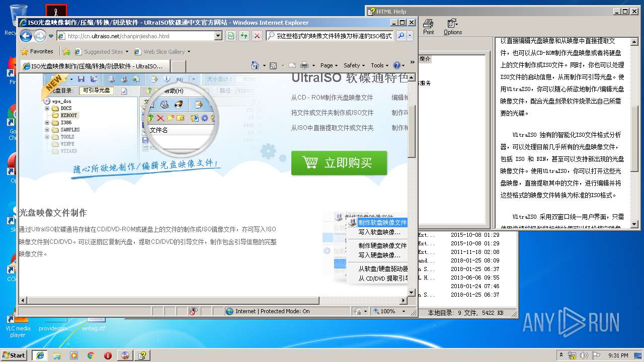644x362 pixels.
Task: Launch Opera from the taskbar
Action: [x=108, y=355]
